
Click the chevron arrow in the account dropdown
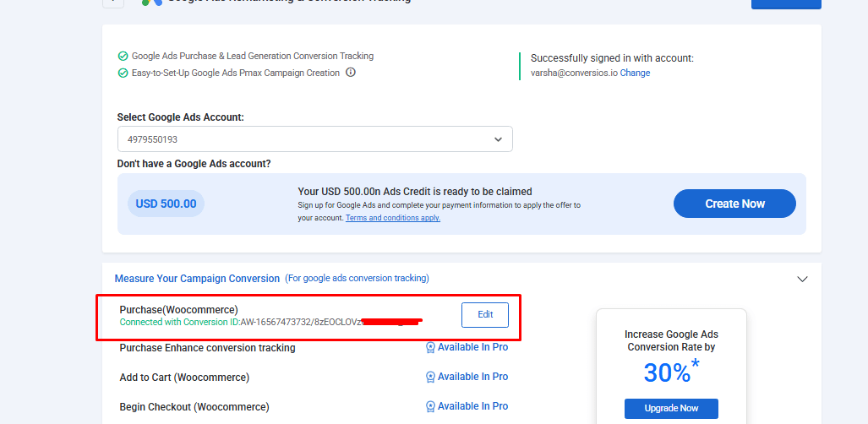tap(498, 139)
